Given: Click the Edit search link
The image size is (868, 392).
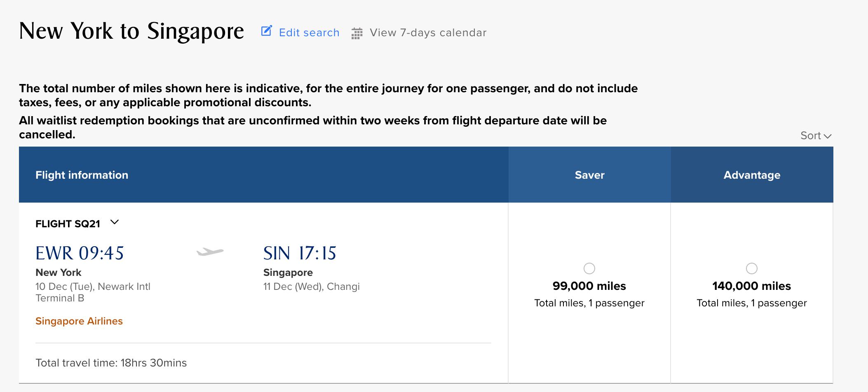Looking at the screenshot, I should (x=309, y=33).
